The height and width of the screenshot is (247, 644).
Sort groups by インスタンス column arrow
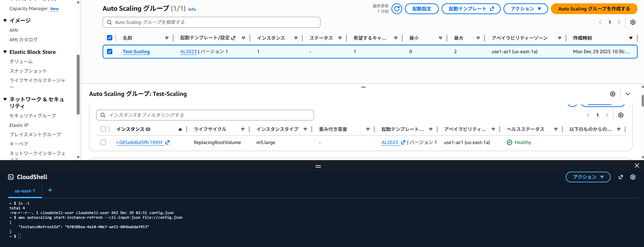tap(296, 38)
